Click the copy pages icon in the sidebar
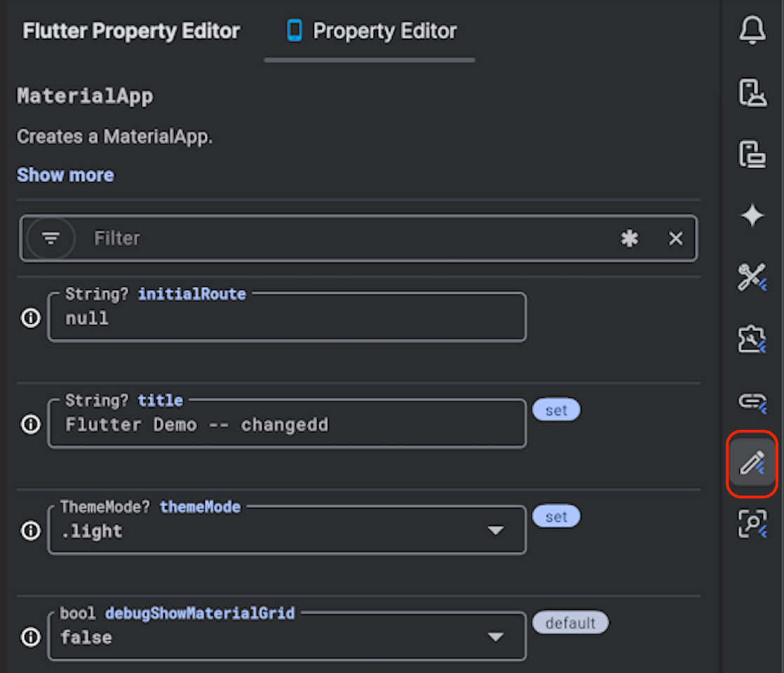Viewport: 784px width, 673px height. [752, 154]
